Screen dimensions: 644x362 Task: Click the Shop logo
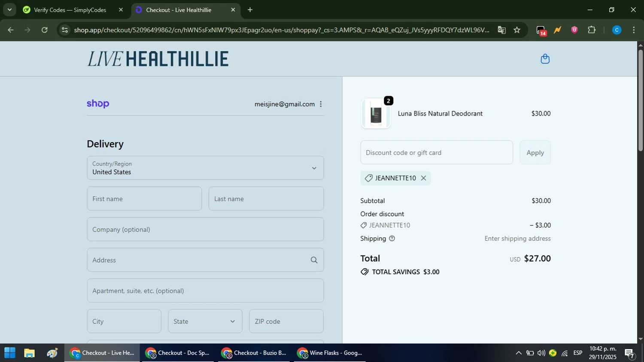tap(98, 104)
